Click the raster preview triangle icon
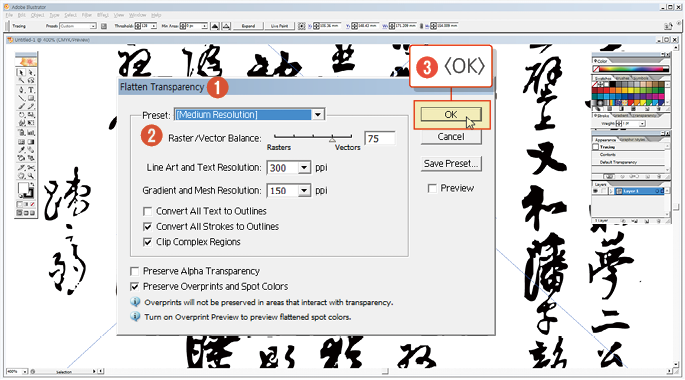The width and height of the screenshot is (685, 380). coord(215,26)
